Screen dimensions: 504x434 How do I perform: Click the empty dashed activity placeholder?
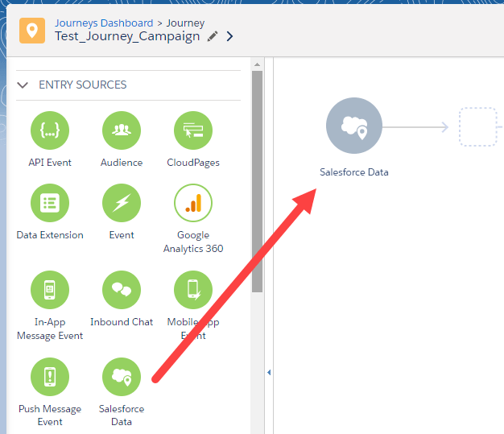click(x=478, y=126)
